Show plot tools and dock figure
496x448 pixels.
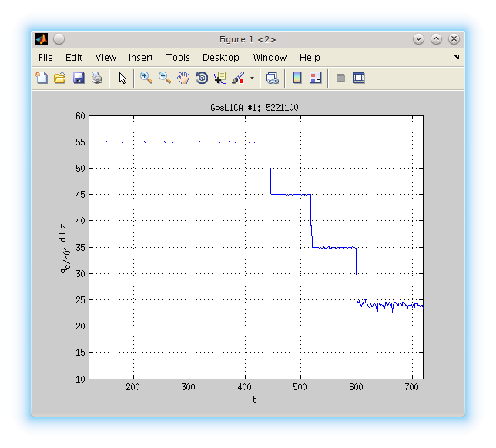coord(358,78)
